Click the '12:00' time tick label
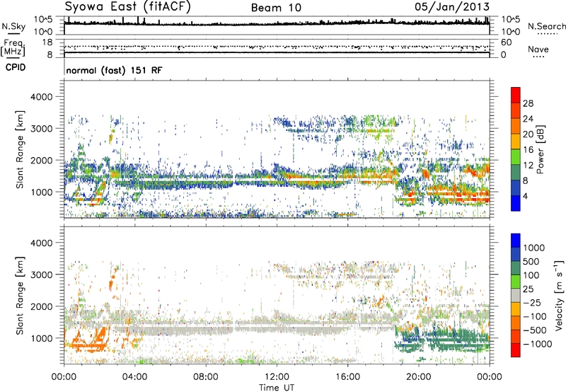 coord(277,377)
